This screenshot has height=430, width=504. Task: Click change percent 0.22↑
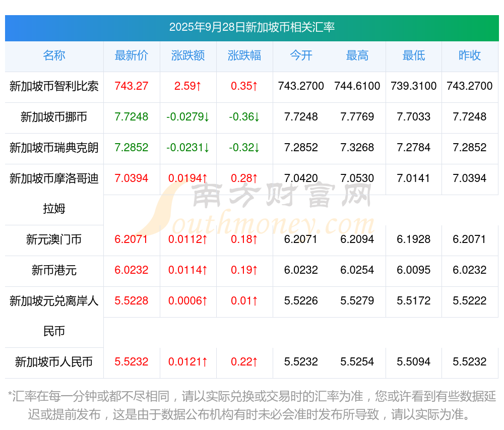(x=244, y=362)
